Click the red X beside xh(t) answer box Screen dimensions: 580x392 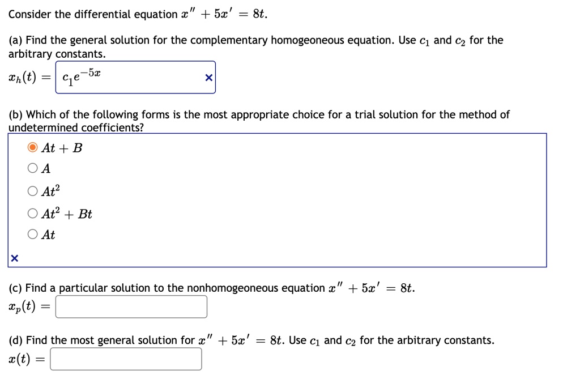click(x=208, y=78)
